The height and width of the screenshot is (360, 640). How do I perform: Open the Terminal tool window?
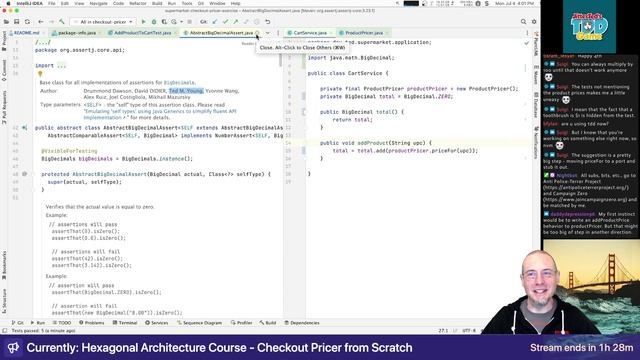[x=125, y=322]
